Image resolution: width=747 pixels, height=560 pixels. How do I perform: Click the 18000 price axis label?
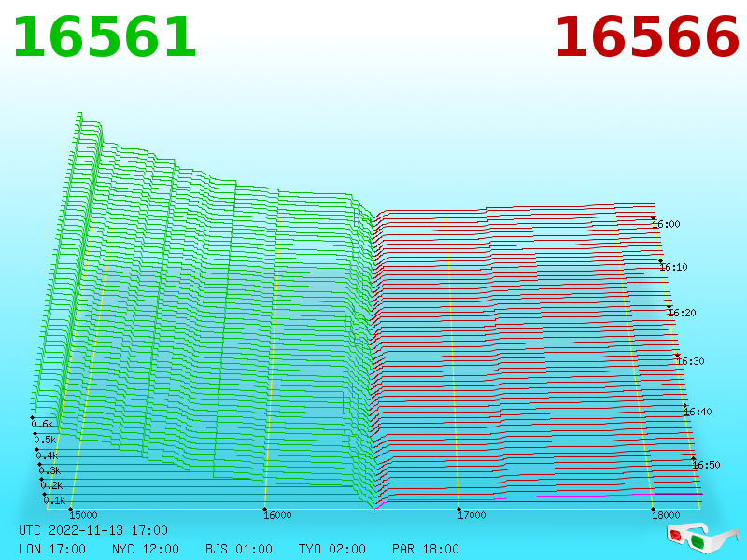(666, 515)
